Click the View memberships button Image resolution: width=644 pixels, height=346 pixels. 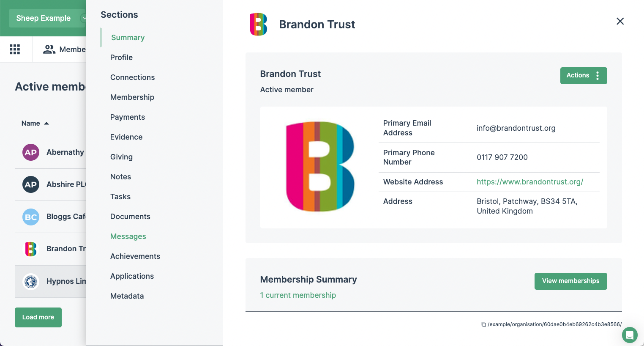pos(570,281)
